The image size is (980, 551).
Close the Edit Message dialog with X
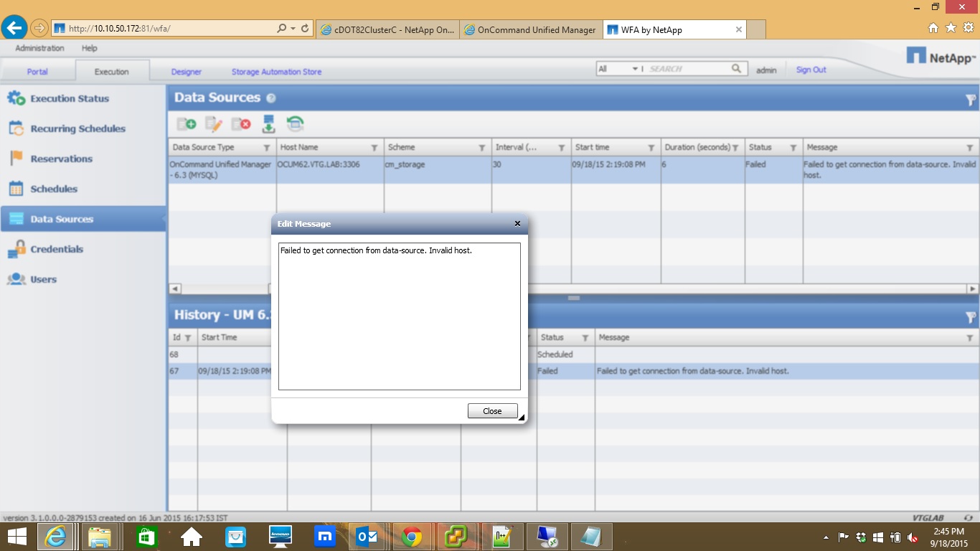517,224
